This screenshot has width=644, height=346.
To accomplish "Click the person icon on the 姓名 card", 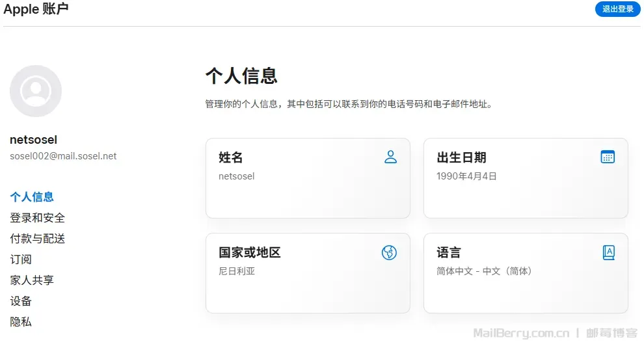I will (390, 157).
